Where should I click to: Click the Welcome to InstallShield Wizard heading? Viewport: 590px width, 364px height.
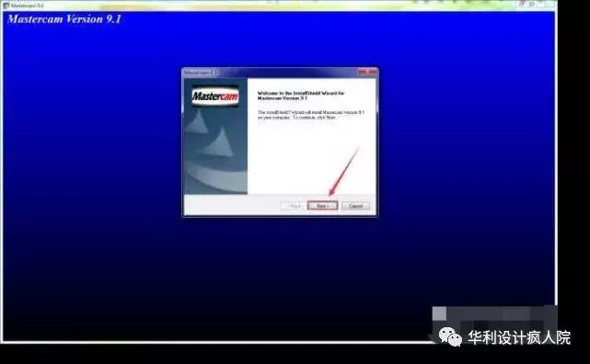(301, 96)
